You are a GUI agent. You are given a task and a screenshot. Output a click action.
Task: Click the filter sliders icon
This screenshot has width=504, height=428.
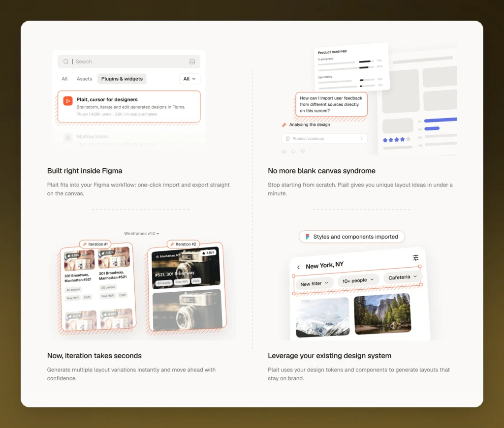415,258
